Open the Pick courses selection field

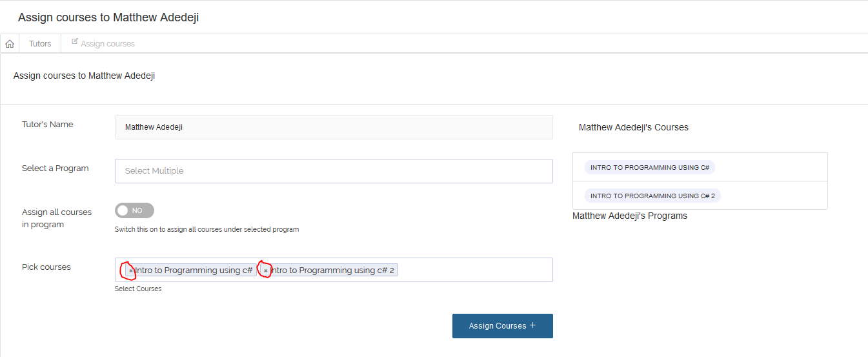point(334,270)
